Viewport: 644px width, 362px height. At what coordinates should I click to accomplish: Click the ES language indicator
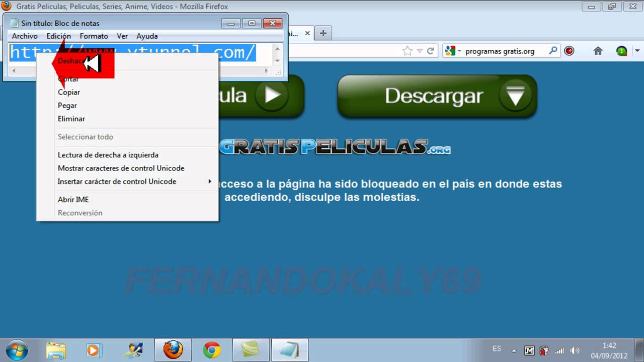tap(497, 349)
